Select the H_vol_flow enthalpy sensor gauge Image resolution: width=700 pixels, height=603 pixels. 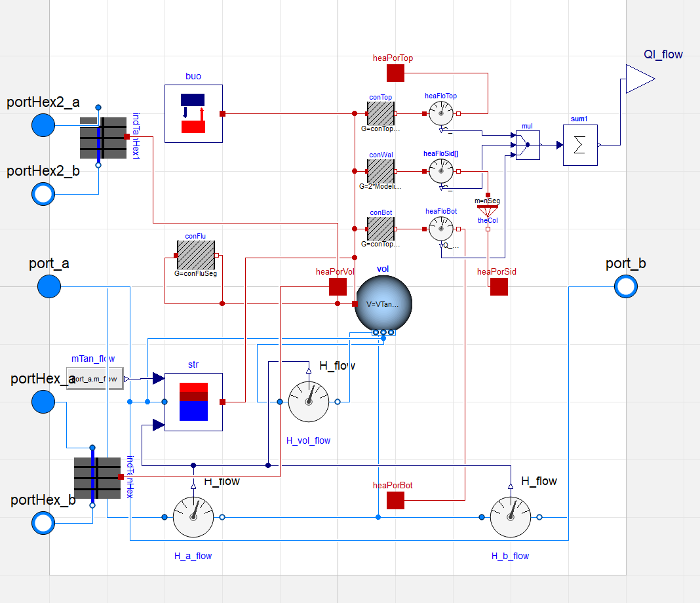pos(309,402)
